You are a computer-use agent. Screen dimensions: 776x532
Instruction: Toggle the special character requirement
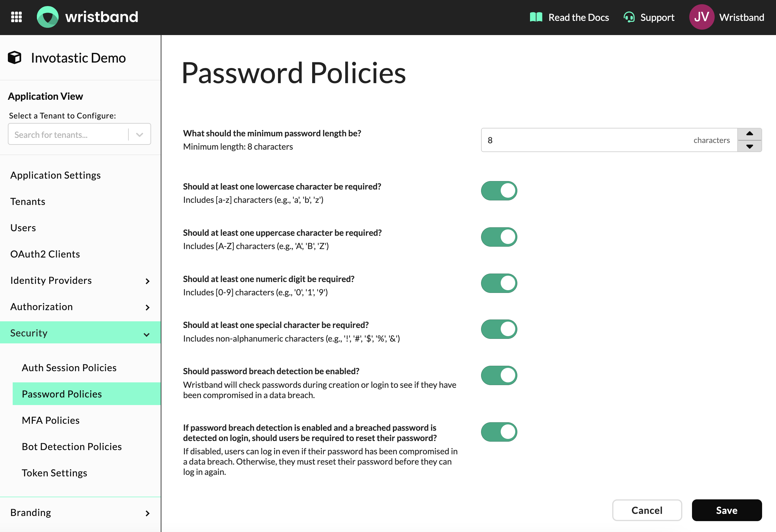[x=499, y=329]
